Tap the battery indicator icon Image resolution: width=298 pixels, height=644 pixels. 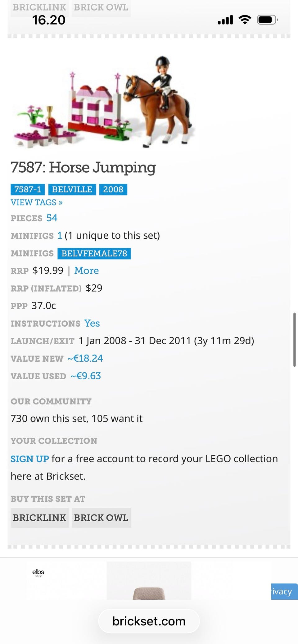point(267,20)
